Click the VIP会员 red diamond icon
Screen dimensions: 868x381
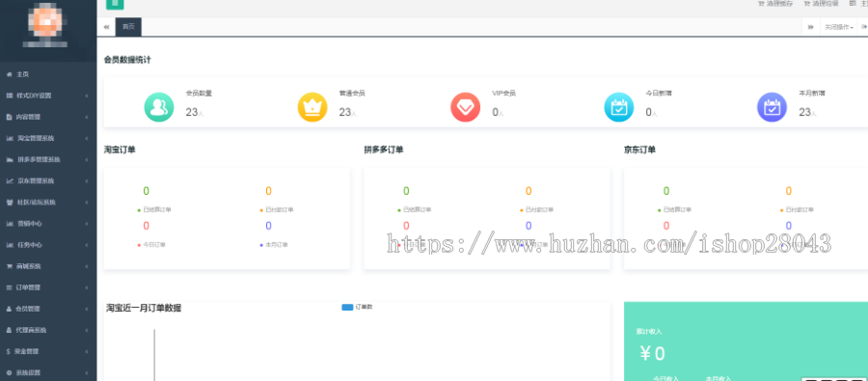tap(466, 107)
